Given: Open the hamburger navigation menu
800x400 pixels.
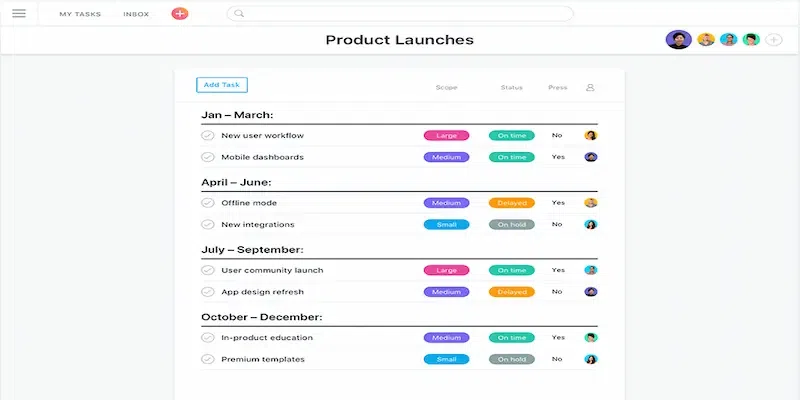Looking at the screenshot, I should [x=19, y=14].
